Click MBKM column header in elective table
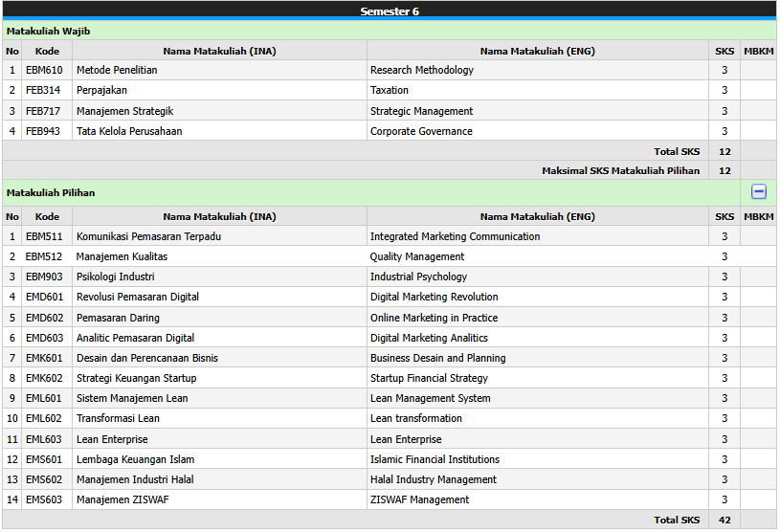Image resolution: width=780 pixels, height=532 pixels. [x=758, y=216]
